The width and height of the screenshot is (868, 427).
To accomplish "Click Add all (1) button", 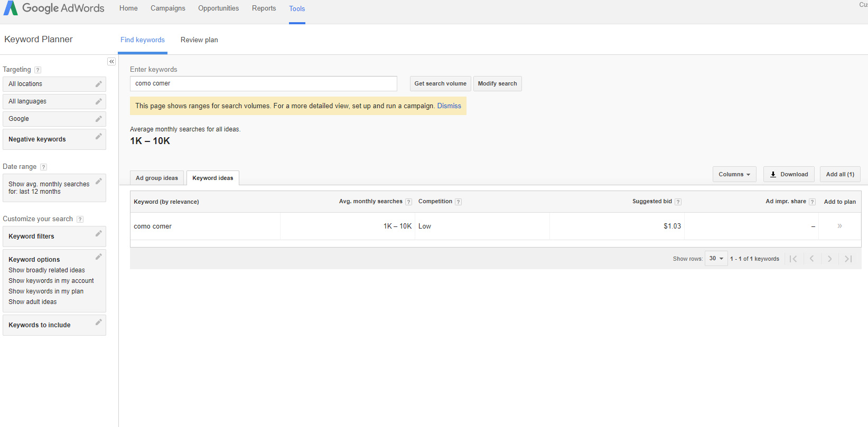I will pos(840,174).
